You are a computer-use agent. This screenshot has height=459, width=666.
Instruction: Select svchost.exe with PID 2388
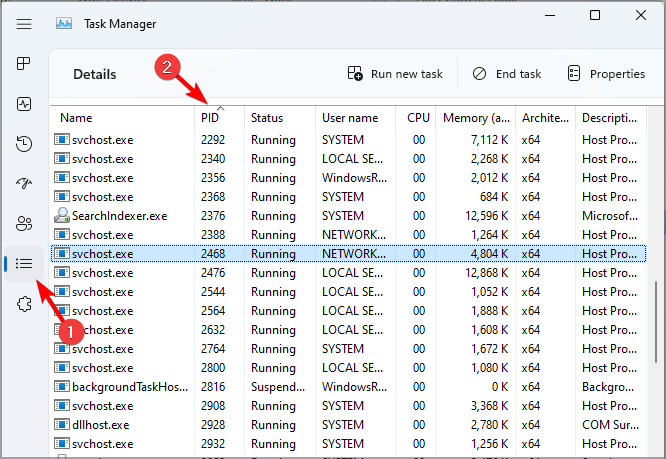348,235
